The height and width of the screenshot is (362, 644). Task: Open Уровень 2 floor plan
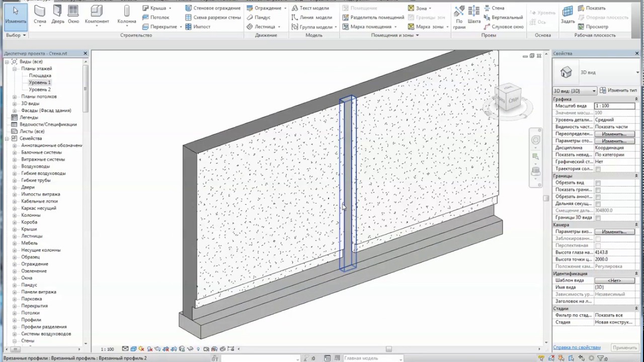pyautogui.click(x=40, y=89)
